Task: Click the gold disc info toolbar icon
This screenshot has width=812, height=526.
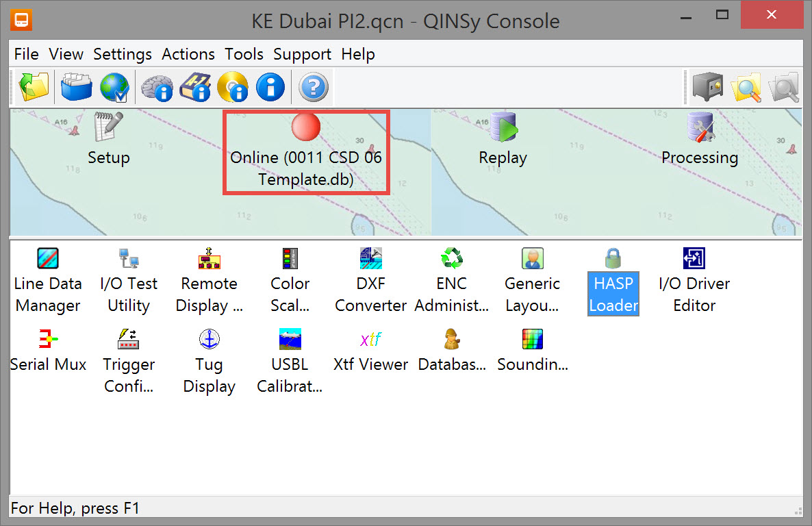Action: [x=233, y=86]
